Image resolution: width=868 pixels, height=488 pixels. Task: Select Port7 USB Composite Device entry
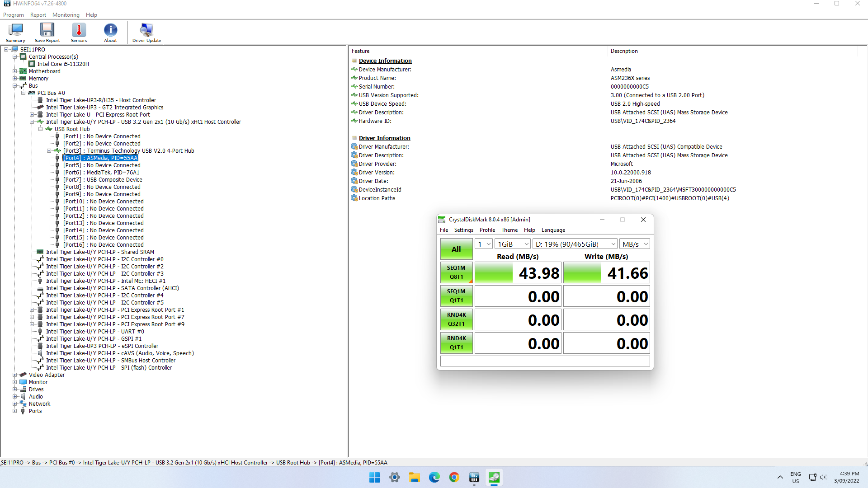[x=103, y=180]
